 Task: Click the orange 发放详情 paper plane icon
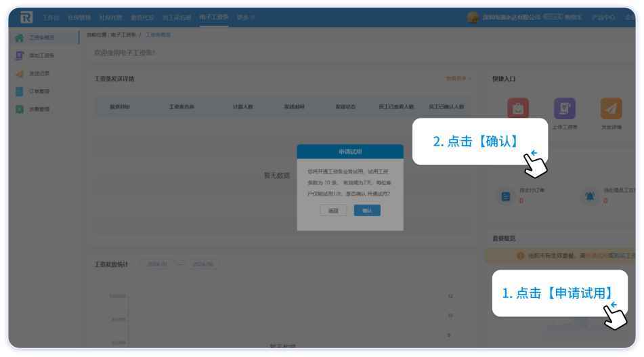[x=611, y=108]
